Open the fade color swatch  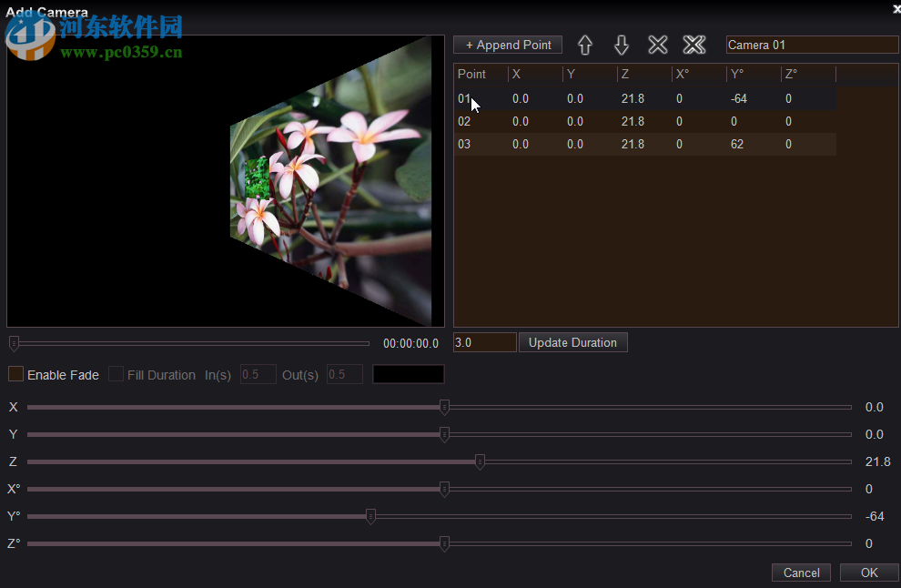tap(408, 374)
